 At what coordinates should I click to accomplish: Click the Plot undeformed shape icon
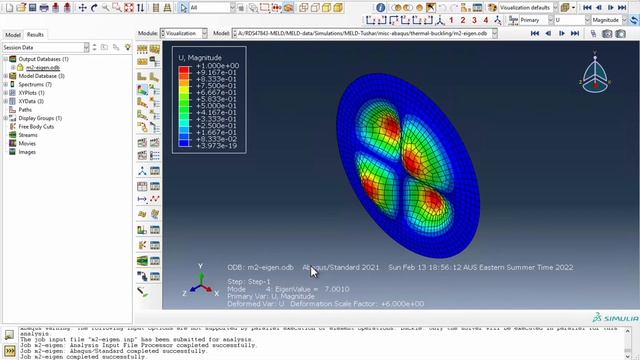142,76
